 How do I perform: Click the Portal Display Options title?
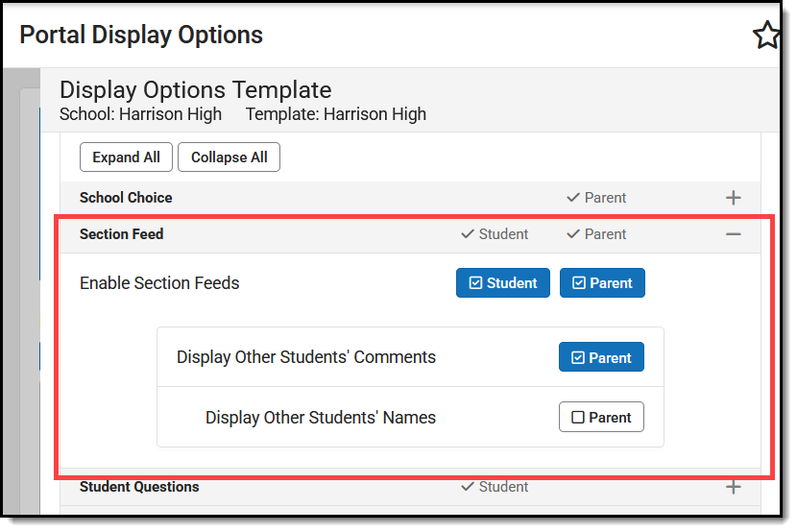141,36
